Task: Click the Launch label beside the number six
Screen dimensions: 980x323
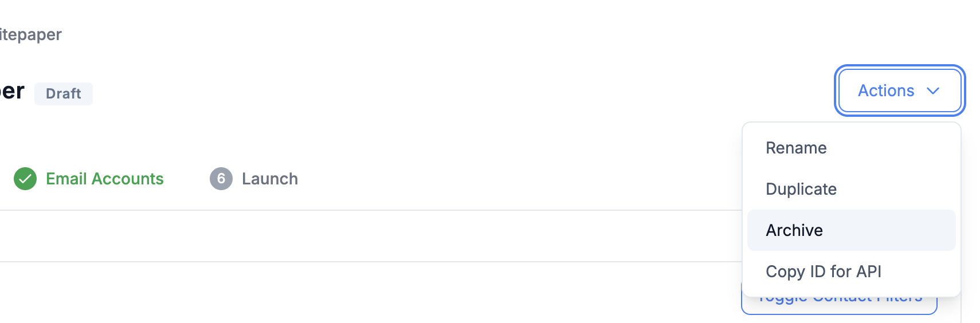Action: coord(270,179)
